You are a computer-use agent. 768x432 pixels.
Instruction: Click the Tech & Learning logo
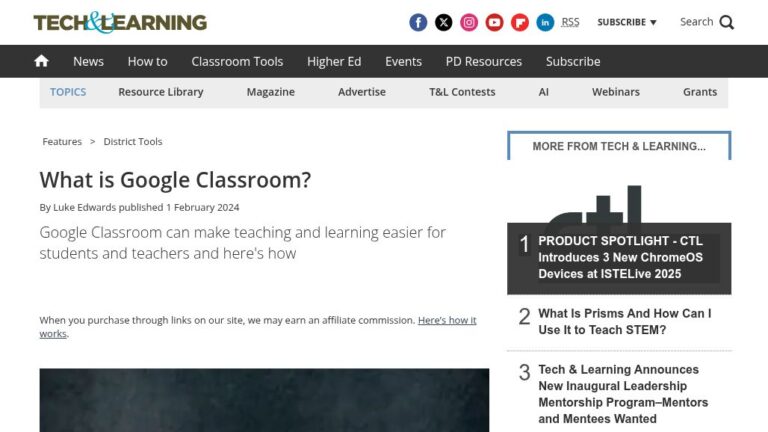[120, 23]
